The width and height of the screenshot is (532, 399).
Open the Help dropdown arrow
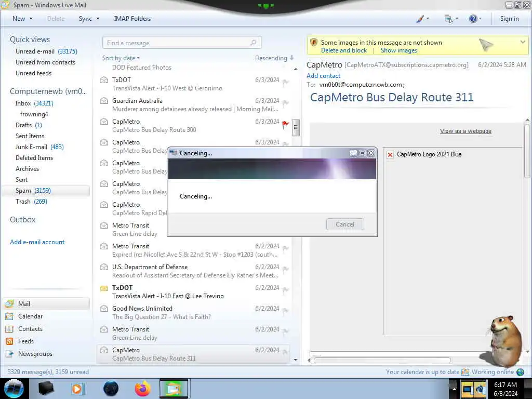[x=480, y=19]
